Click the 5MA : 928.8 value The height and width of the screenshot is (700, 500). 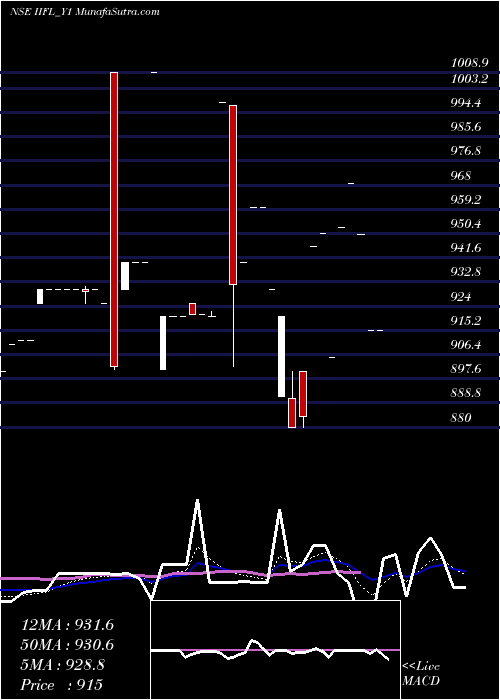coord(63,665)
